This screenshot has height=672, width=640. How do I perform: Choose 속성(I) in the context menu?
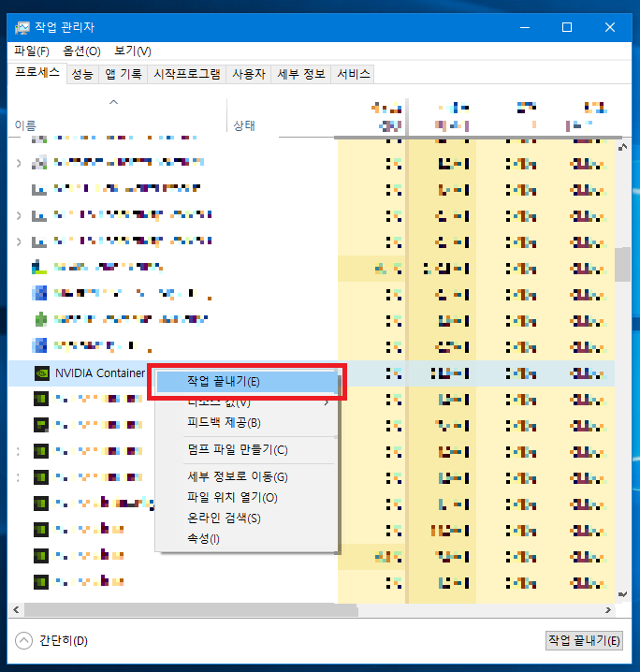click(247, 538)
